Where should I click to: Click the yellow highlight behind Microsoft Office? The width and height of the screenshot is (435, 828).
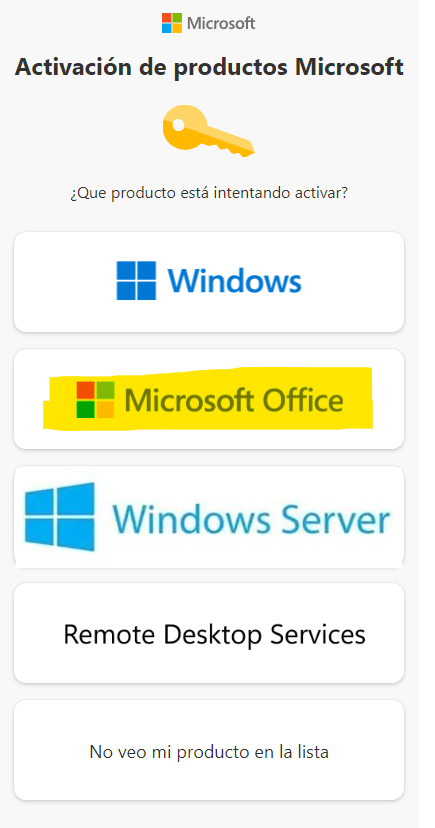pyautogui.click(x=208, y=398)
